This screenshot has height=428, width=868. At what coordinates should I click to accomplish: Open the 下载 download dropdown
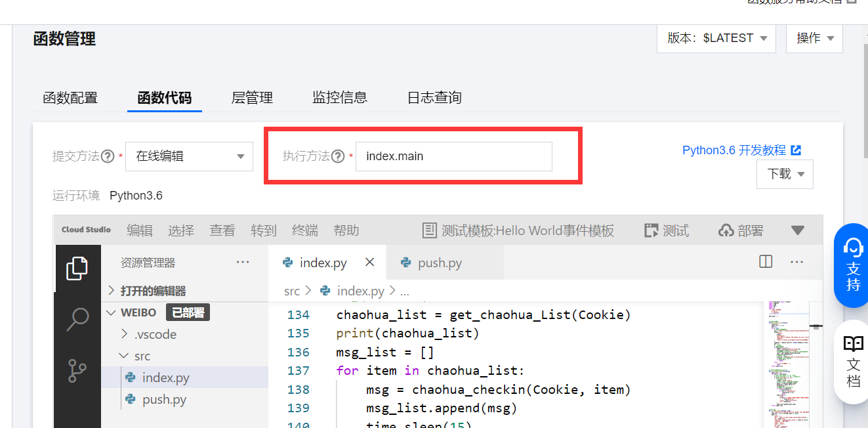(785, 174)
